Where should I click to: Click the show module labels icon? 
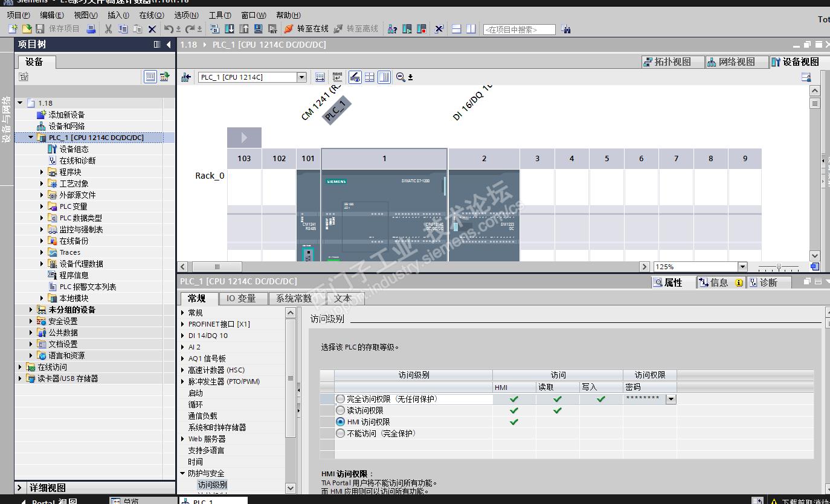coord(337,77)
